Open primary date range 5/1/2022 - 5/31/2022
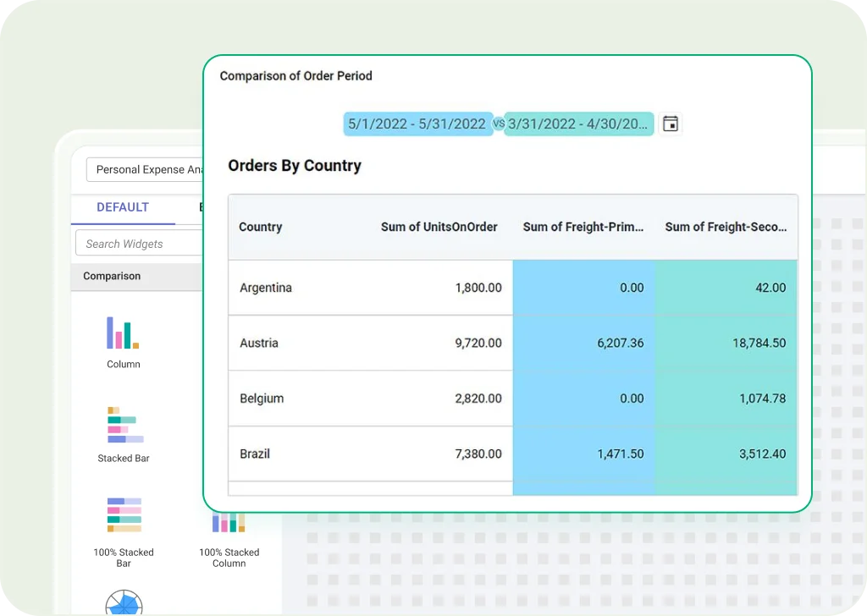 click(x=417, y=124)
